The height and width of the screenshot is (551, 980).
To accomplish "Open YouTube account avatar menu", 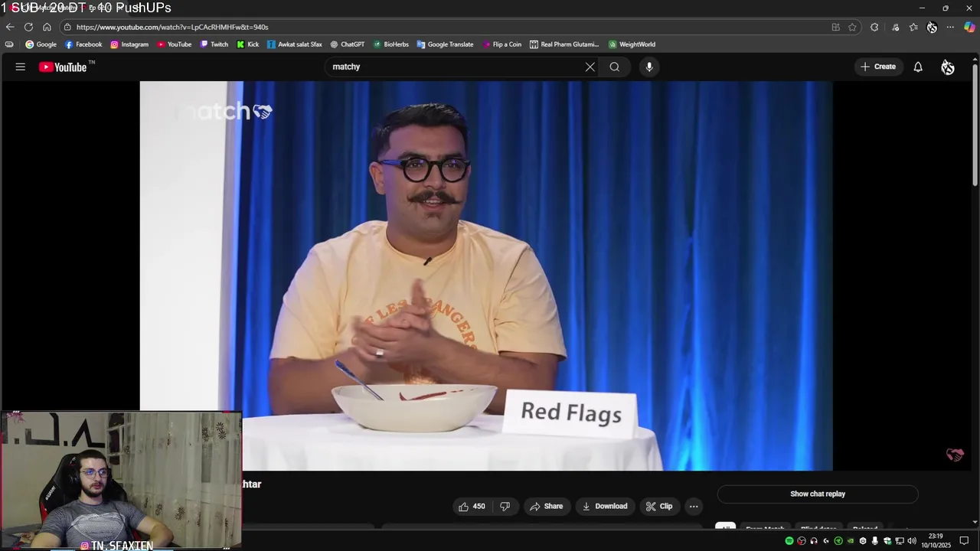I will coord(948,67).
